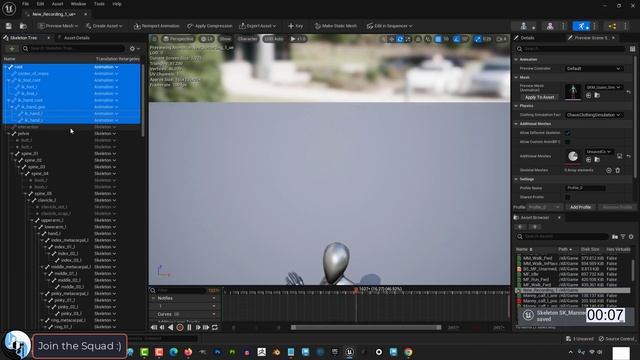Screen dimensions: 640x360
Task: Click use selected asset under Preview Mesh
Action: [589, 95]
